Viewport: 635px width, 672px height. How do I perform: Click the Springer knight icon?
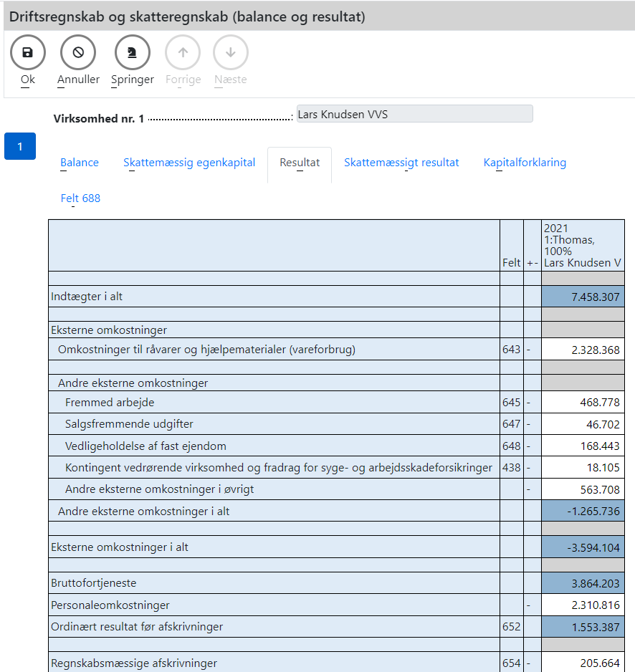133,52
